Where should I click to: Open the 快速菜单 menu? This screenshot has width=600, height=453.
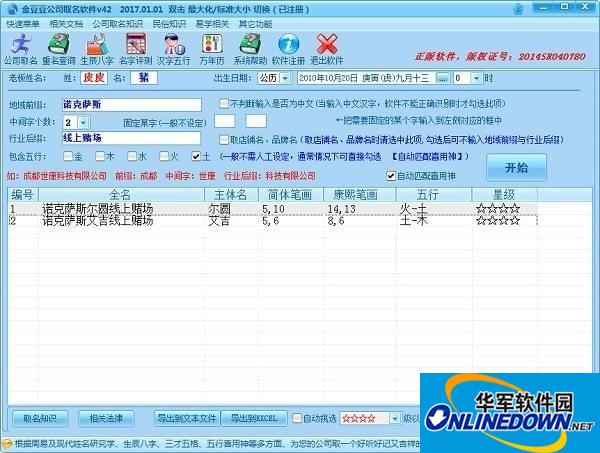(x=23, y=24)
